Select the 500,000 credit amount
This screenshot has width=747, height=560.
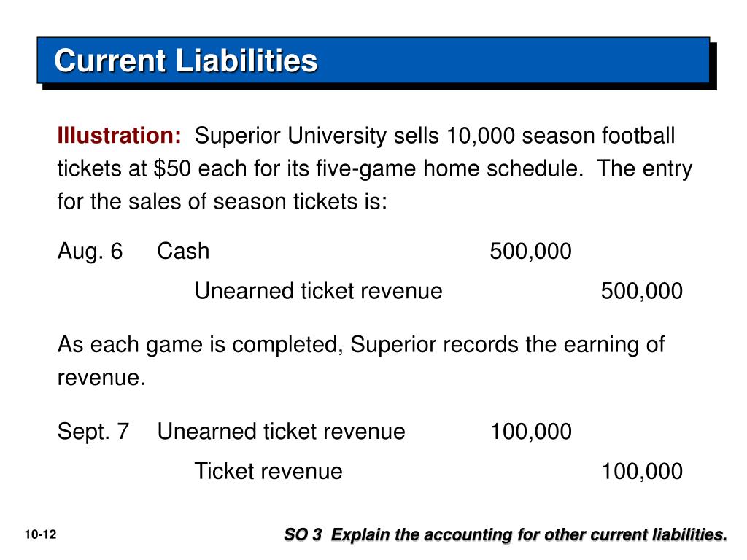click(642, 291)
